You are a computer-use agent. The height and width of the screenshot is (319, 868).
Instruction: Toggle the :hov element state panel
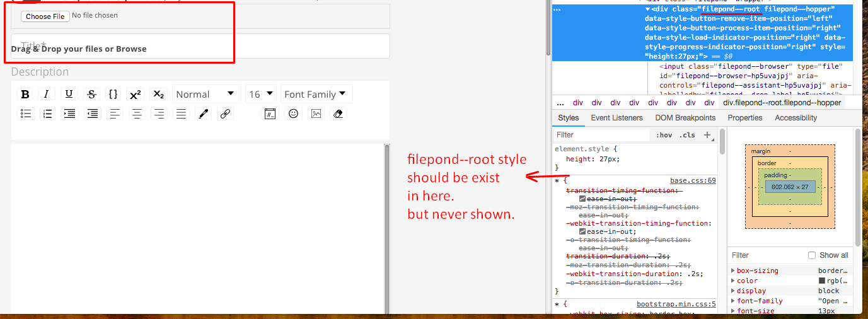pos(664,135)
